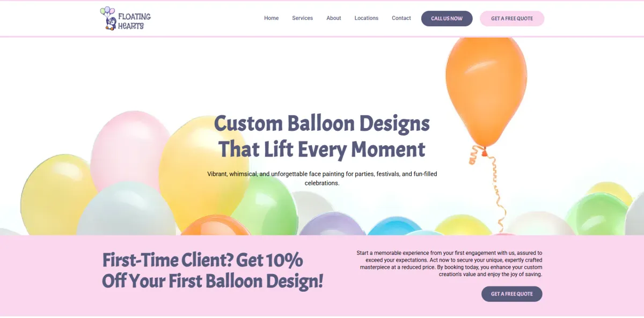Open the About navigation link
The height and width of the screenshot is (318, 644).
(334, 18)
